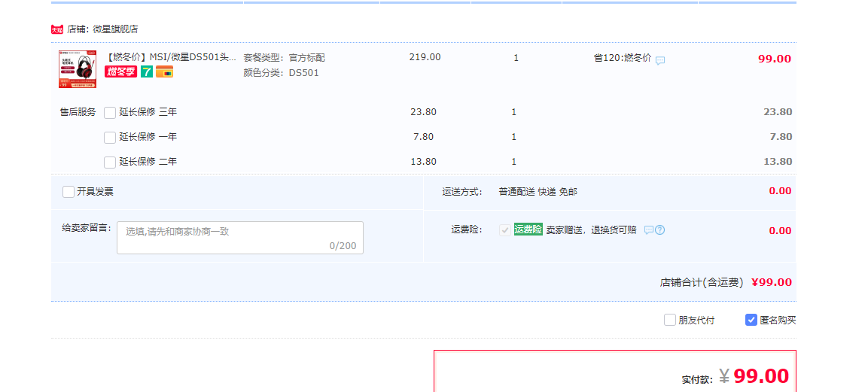Click the 219.00 original unit price
The height and width of the screenshot is (392, 868).
click(x=425, y=57)
